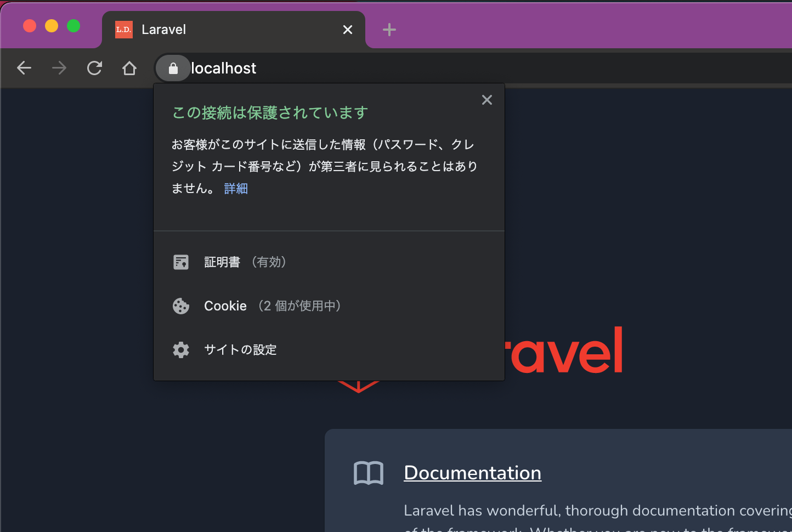Click the Documentation book icon
This screenshot has height=532, width=792.
coord(369,473)
